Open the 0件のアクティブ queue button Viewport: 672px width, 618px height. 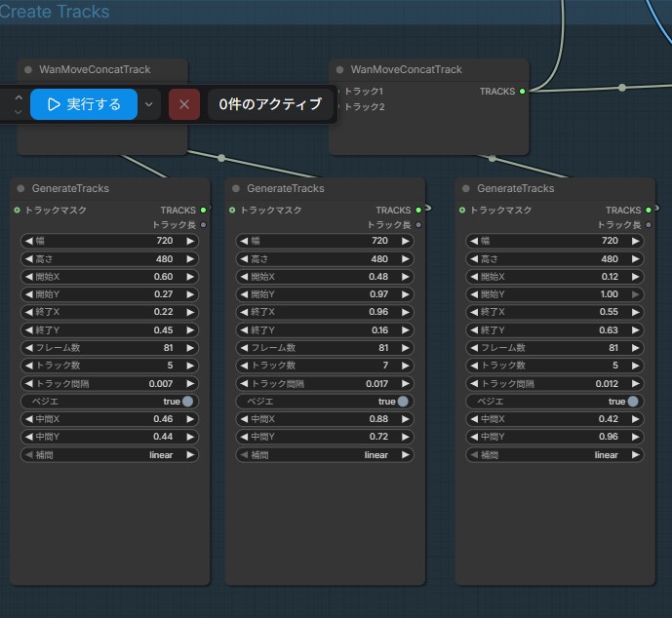(x=270, y=104)
